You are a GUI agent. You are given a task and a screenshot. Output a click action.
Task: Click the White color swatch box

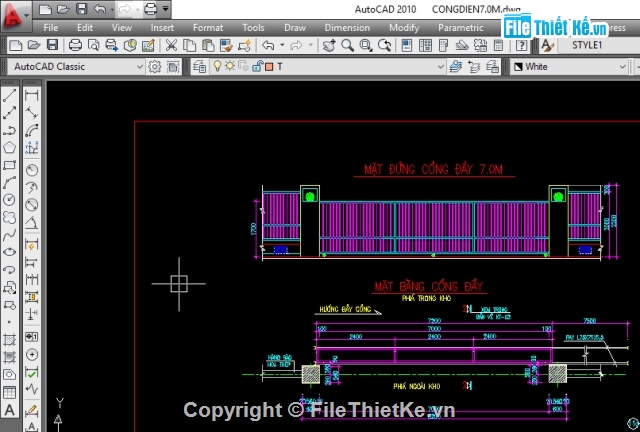[x=518, y=67]
